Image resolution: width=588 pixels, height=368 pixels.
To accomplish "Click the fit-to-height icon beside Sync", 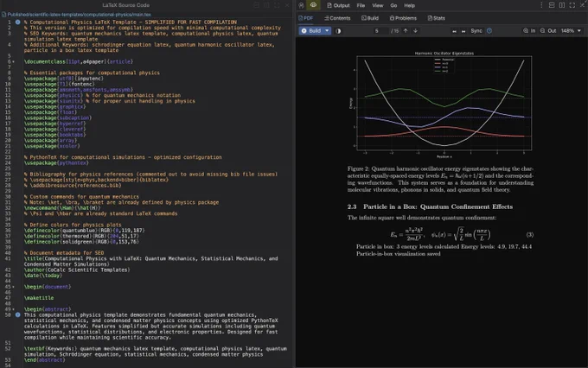I will tap(463, 31).
